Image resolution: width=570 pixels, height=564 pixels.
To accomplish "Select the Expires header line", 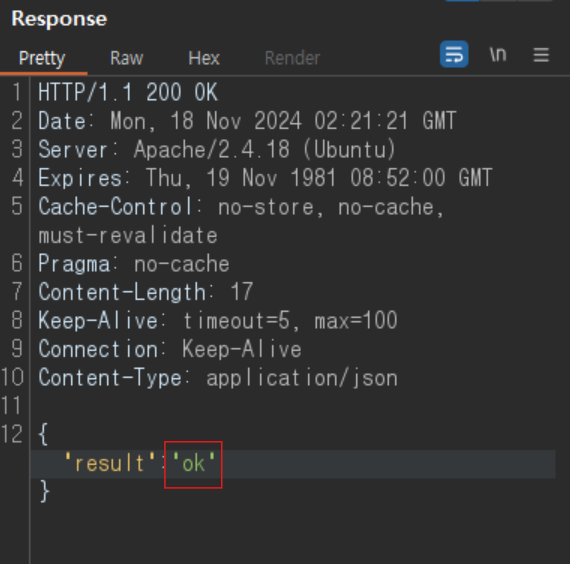I will 265,178.
